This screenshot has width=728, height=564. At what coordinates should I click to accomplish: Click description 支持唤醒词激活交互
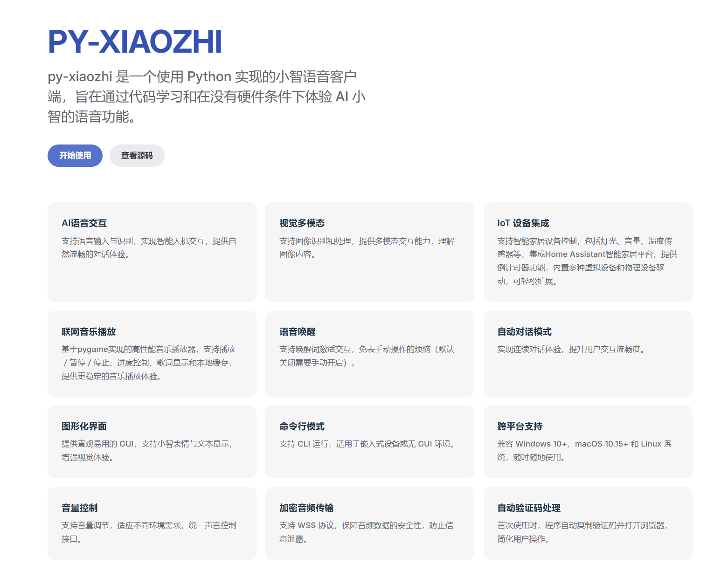pyautogui.click(x=367, y=356)
